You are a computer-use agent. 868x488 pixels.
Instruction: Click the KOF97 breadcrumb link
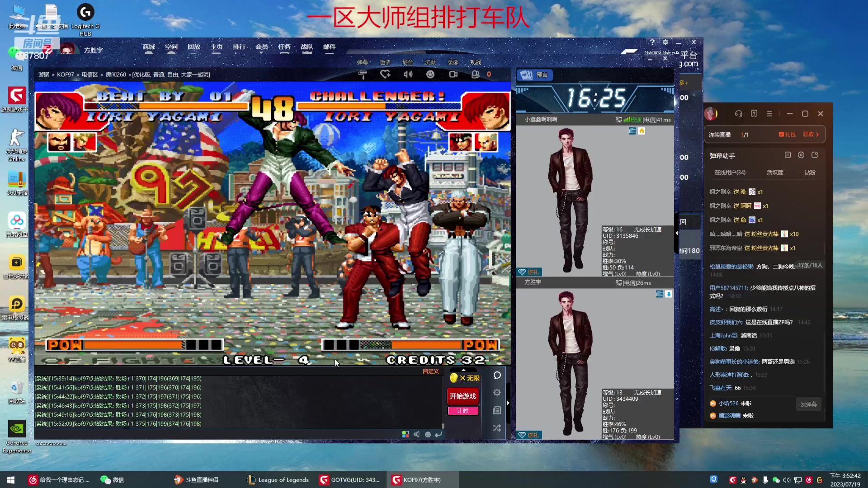click(x=66, y=75)
